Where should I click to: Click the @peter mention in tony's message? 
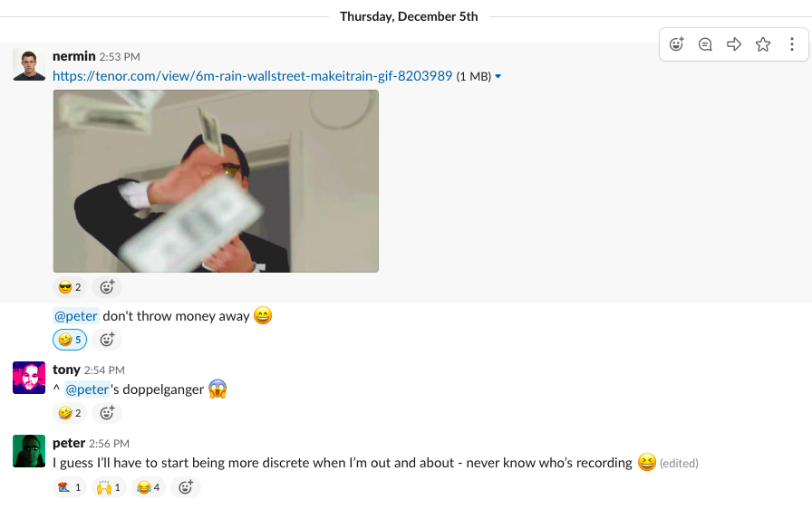(88, 389)
